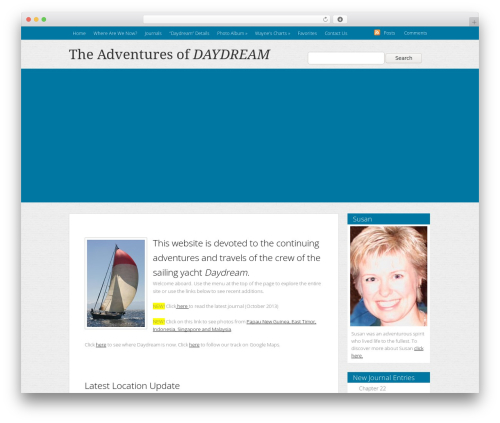Open the Journals menu item

click(153, 33)
